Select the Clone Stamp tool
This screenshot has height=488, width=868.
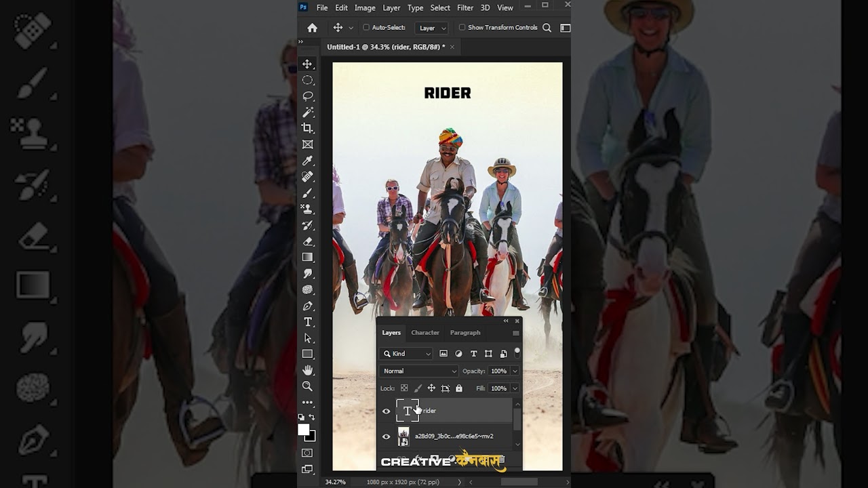pos(307,209)
